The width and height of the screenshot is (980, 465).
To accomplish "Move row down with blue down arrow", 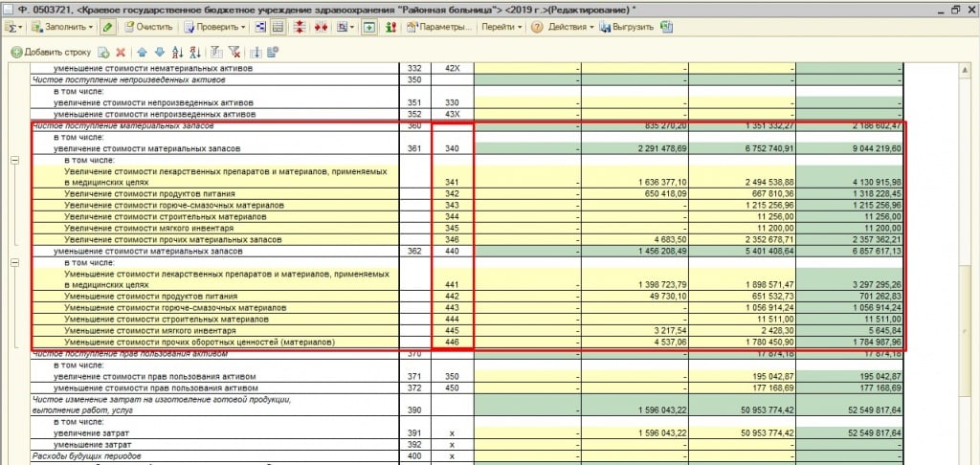I will pos(160,52).
